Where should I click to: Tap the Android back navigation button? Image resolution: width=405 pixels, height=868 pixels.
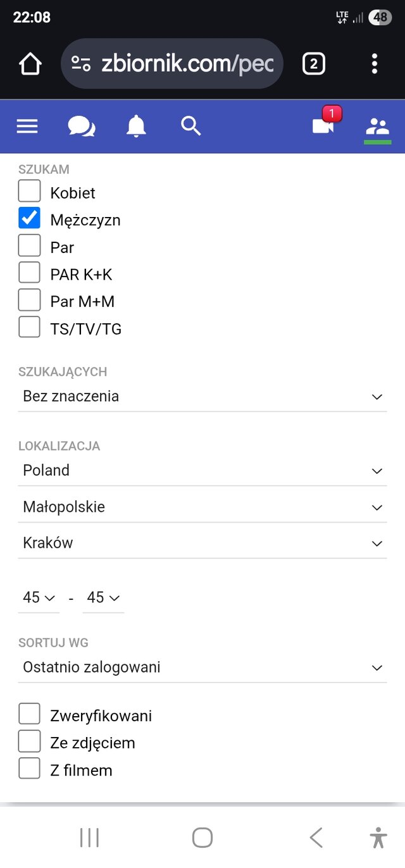click(316, 838)
